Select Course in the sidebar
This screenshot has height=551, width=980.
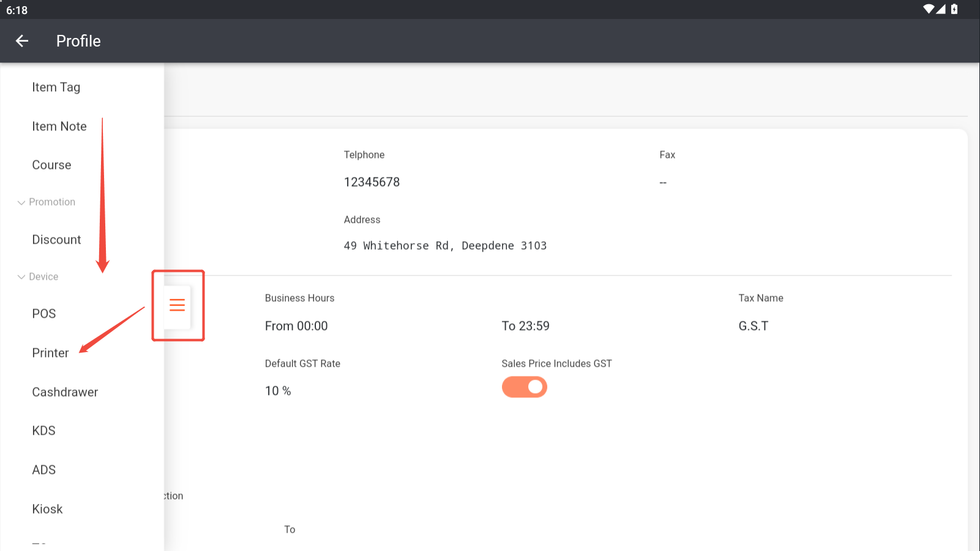point(51,165)
